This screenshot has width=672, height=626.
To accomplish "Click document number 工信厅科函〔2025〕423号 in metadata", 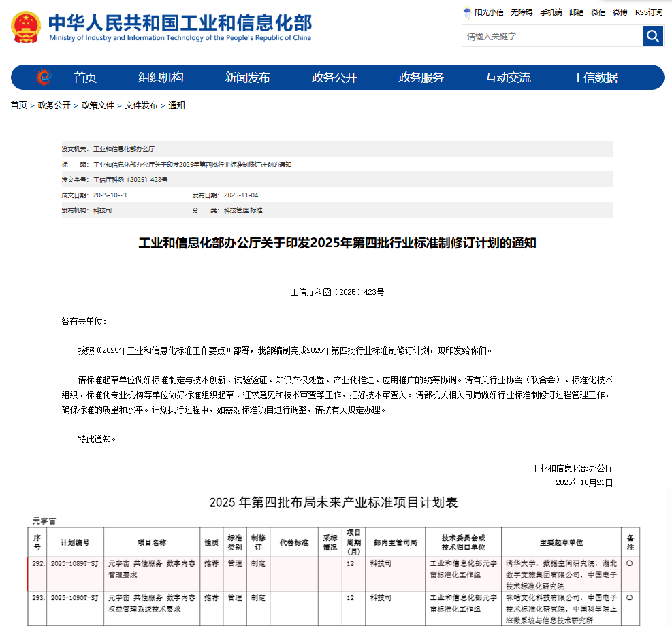I will [130, 180].
